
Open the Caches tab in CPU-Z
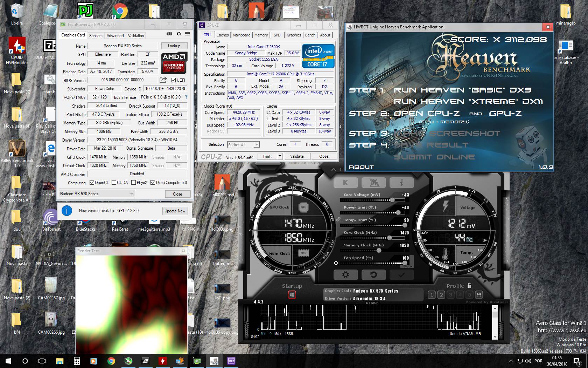tap(222, 35)
